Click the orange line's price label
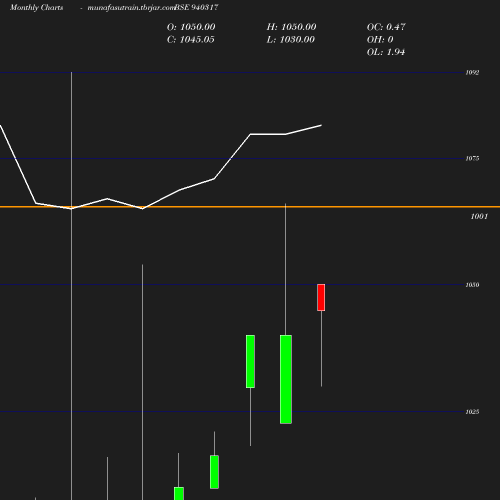 tap(479, 216)
